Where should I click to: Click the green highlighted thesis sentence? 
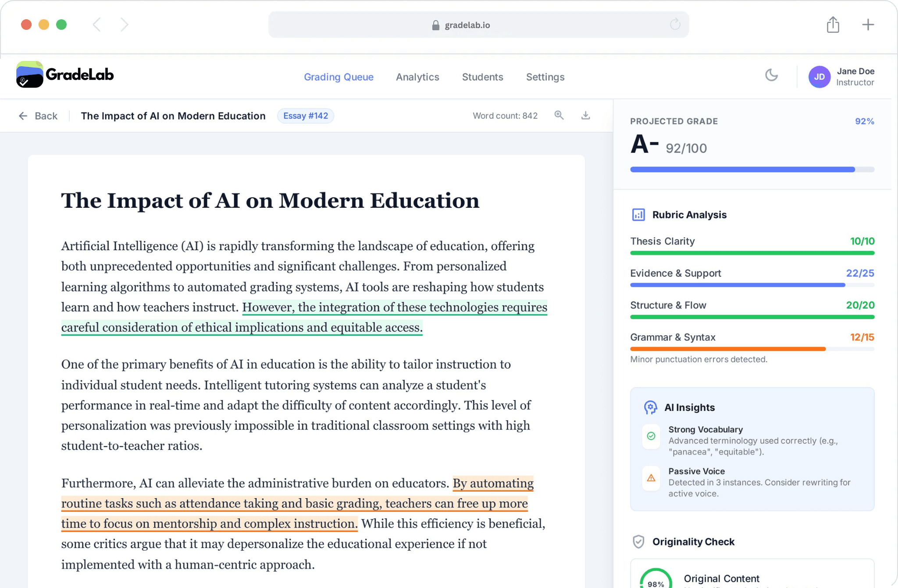point(304,318)
